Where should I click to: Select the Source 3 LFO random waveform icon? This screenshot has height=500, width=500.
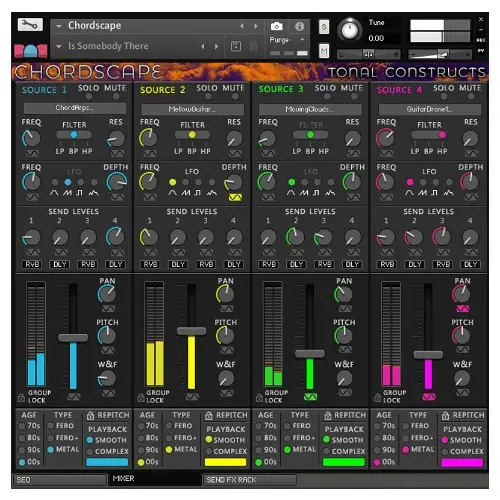pos(330,193)
